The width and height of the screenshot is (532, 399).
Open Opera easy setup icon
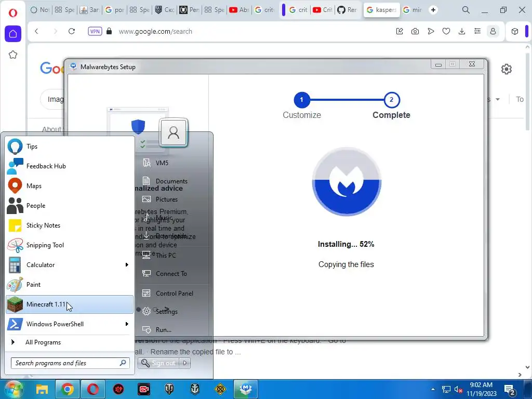click(477, 31)
